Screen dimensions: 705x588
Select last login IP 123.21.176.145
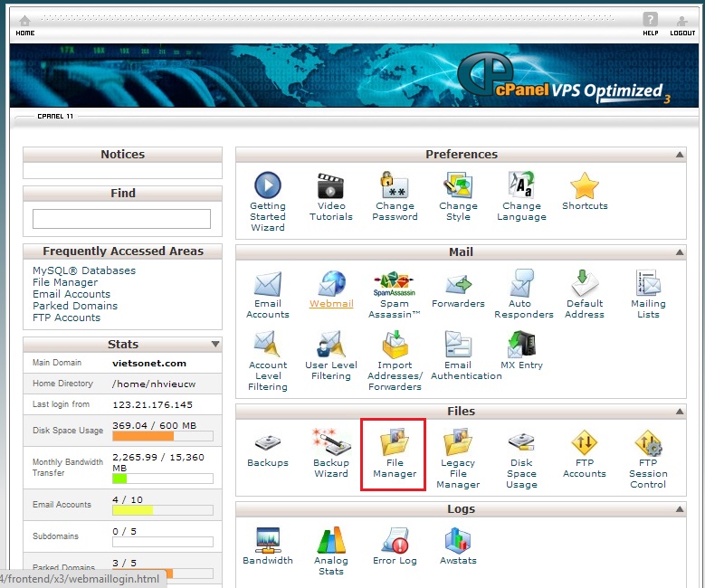pyautogui.click(x=152, y=404)
